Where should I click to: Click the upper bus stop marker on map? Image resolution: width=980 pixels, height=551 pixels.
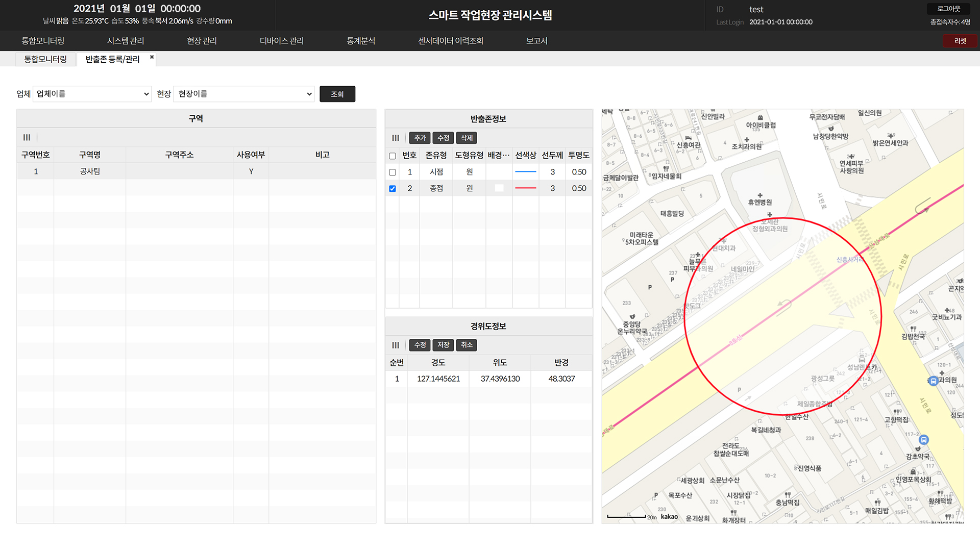(933, 381)
